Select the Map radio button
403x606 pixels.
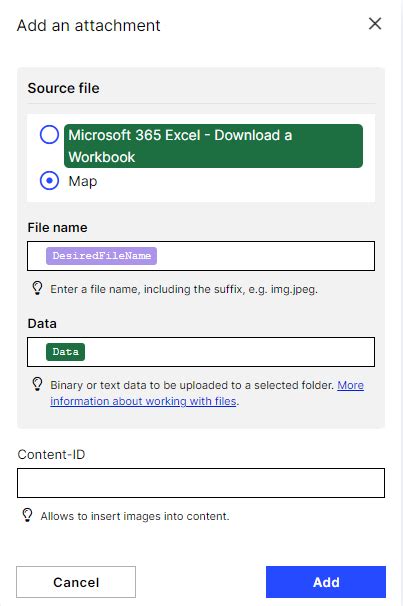(x=49, y=181)
